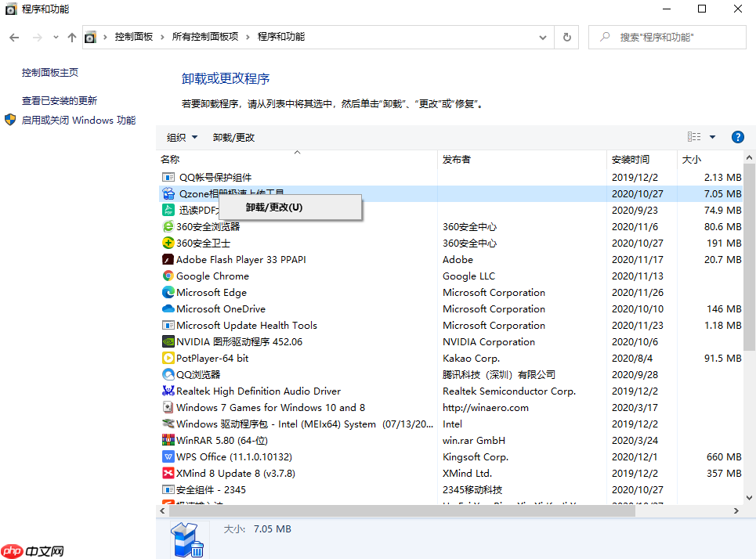Click the 迅读PDF program icon
The width and height of the screenshot is (756, 559).
[168, 210]
